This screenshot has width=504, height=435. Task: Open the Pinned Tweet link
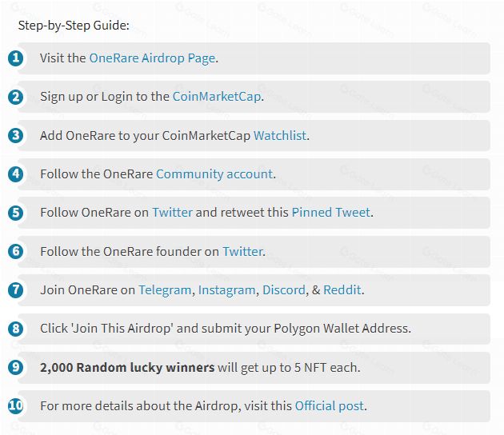pos(330,213)
